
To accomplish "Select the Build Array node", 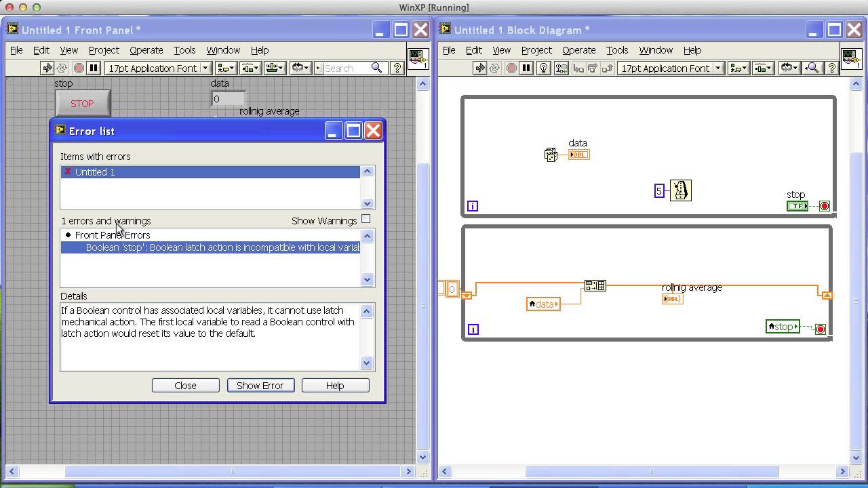I will [595, 286].
